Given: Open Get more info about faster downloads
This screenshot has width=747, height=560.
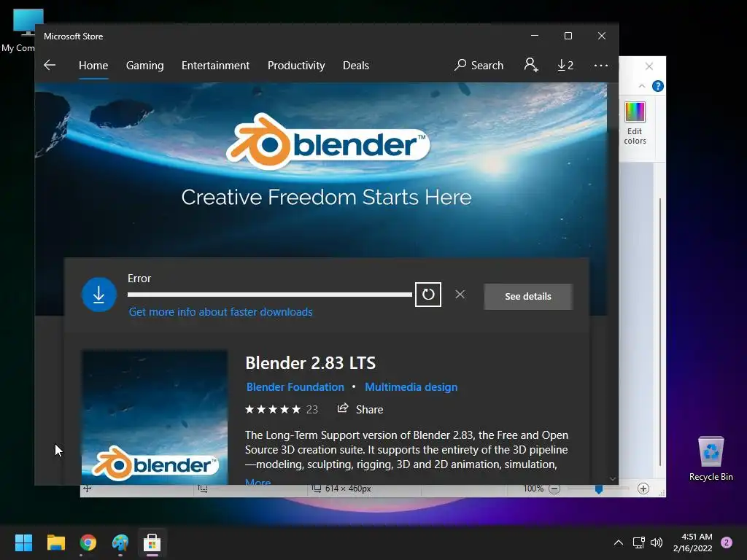Looking at the screenshot, I should [220, 312].
